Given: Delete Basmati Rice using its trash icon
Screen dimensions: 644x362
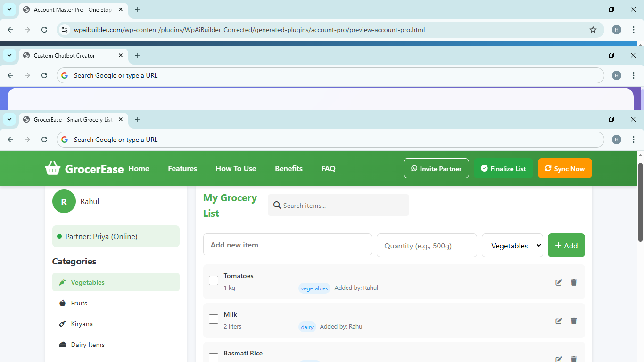Looking at the screenshot, I should (574, 359).
